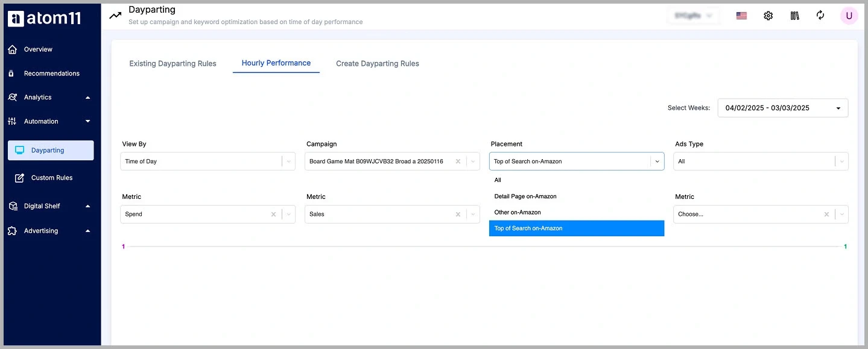Viewport: 868px width, 349px height.
Task: Open the Spend metric dropdown chevron
Action: click(288, 214)
